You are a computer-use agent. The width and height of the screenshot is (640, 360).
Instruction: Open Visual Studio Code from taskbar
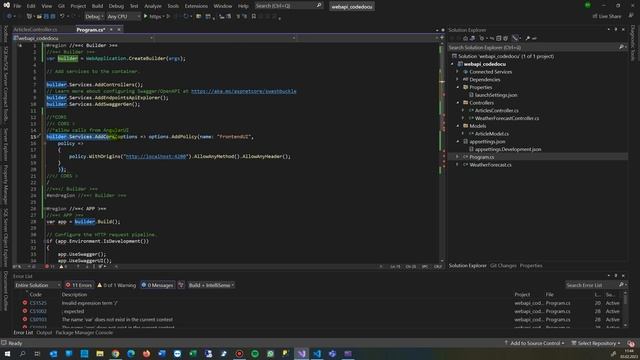tap(317, 353)
